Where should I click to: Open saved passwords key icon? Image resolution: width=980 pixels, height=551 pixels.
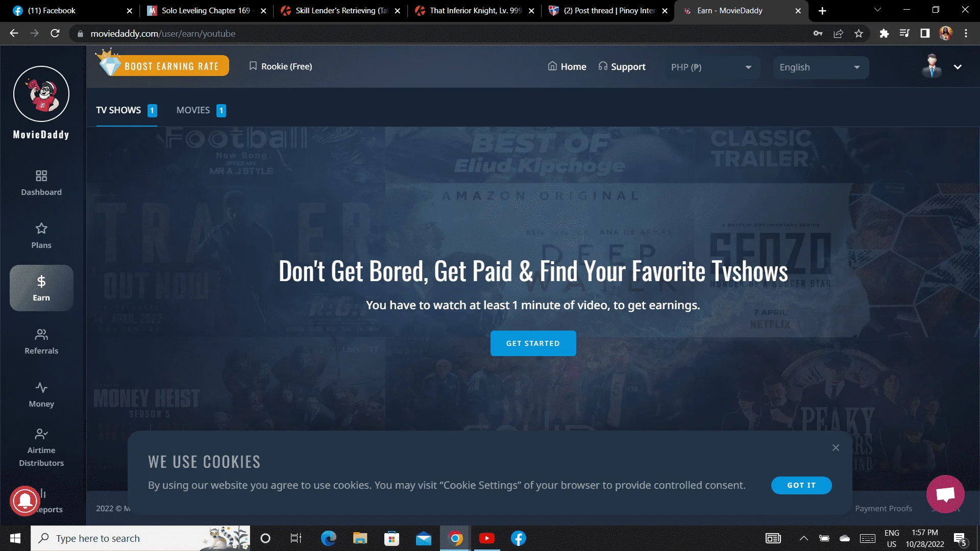point(818,33)
